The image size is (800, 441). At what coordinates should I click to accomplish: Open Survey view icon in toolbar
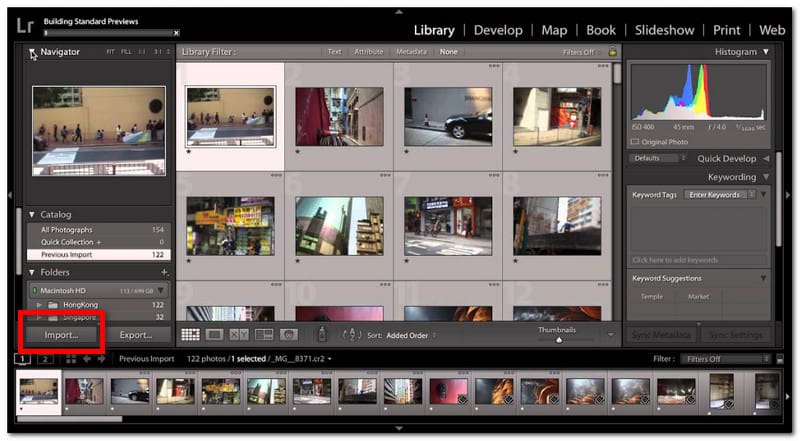pyautogui.click(x=264, y=335)
